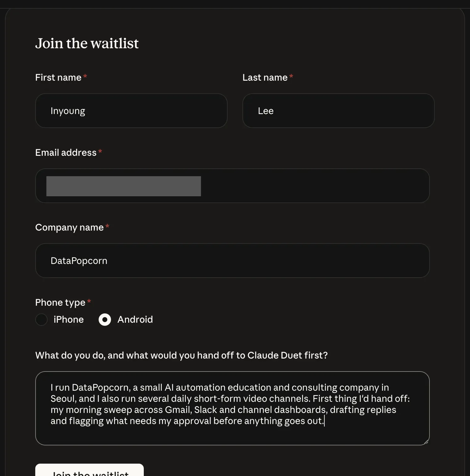Image resolution: width=470 pixels, height=476 pixels.
Task: Click the "First name" field label
Action: click(58, 77)
